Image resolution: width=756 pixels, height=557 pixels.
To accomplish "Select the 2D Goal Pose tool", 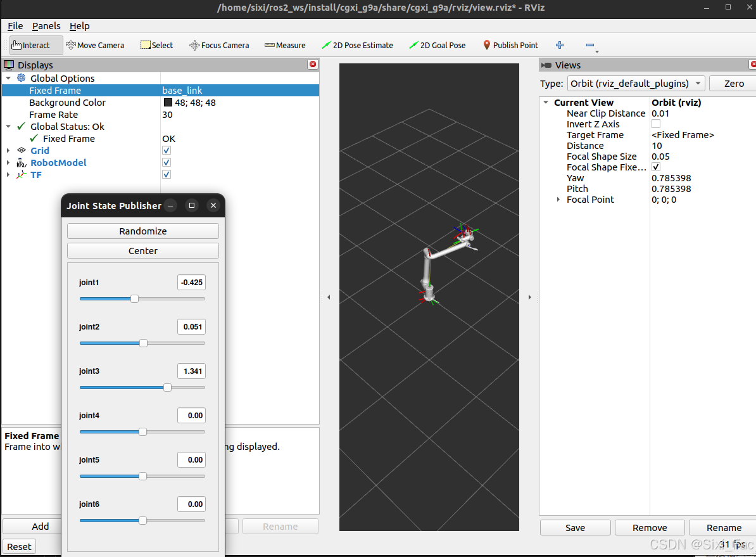I will 438,45.
